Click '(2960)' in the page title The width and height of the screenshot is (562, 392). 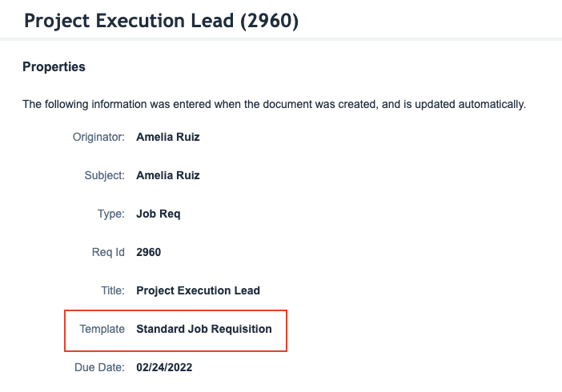[269, 21]
